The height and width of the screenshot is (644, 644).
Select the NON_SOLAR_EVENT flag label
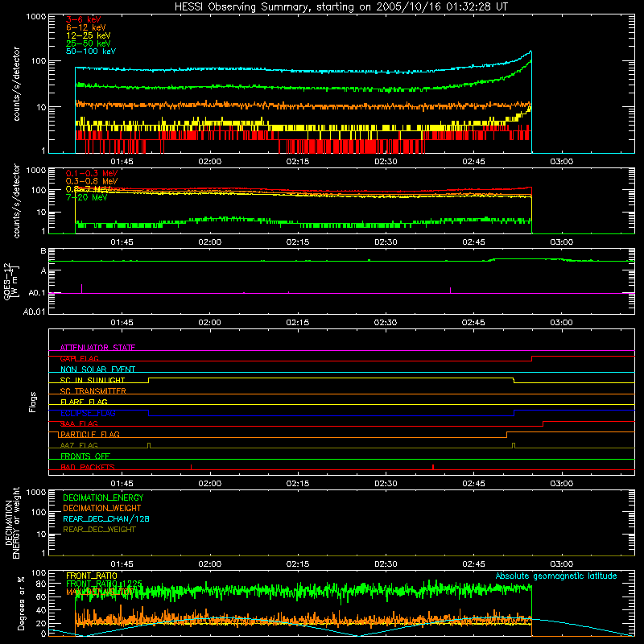point(97,369)
